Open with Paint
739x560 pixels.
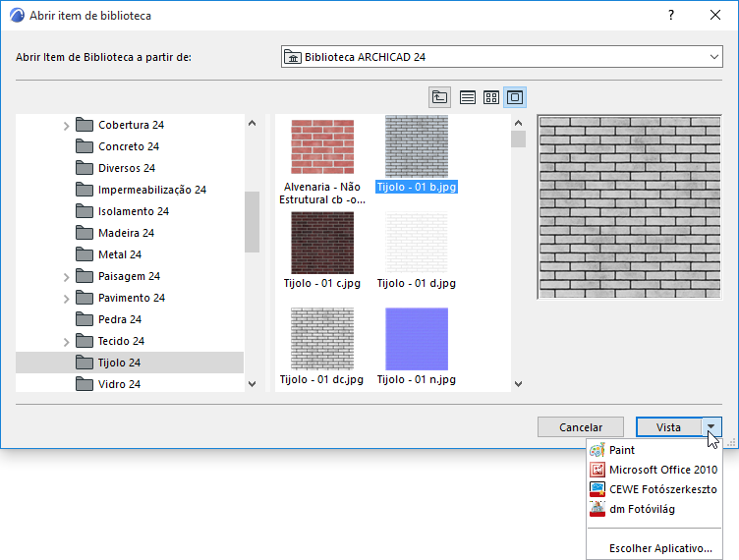654,450
